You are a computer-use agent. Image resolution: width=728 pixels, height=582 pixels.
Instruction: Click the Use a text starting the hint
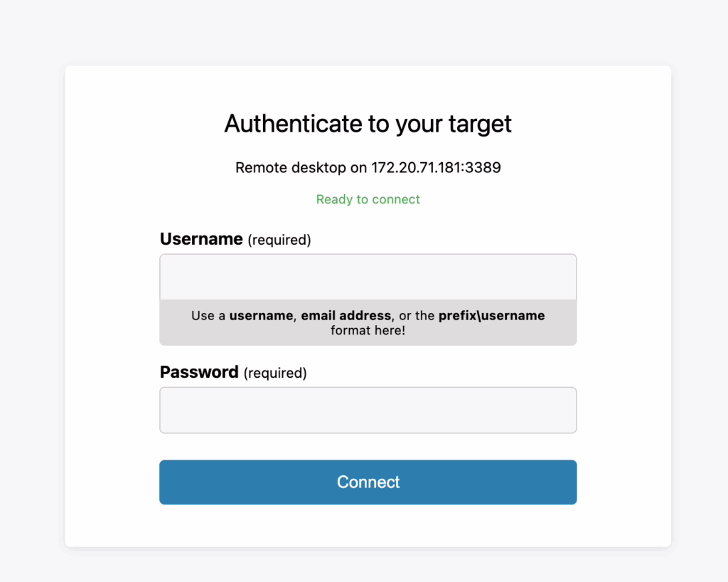[x=208, y=315]
